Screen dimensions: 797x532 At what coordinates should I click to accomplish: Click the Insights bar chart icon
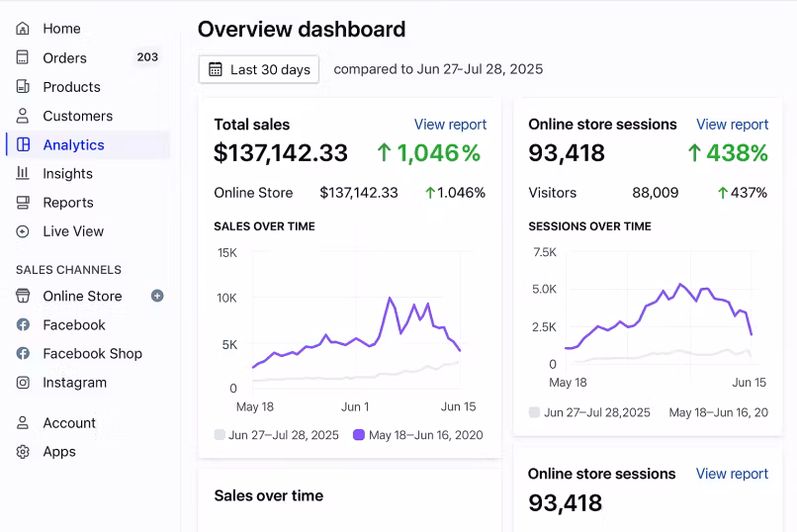click(23, 173)
